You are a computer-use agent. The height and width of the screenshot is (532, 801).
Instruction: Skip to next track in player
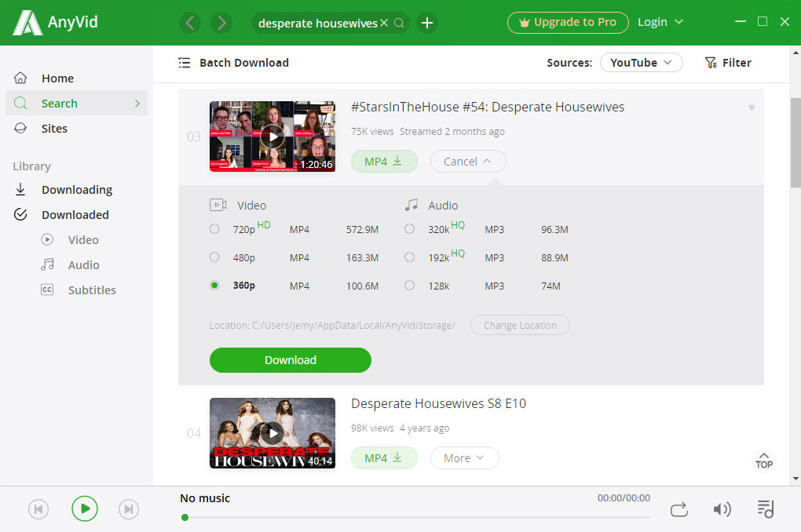point(129,509)
